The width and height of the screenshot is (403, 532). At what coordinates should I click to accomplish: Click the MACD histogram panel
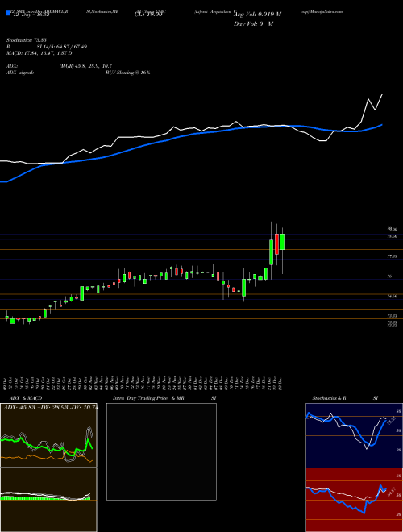48,500
